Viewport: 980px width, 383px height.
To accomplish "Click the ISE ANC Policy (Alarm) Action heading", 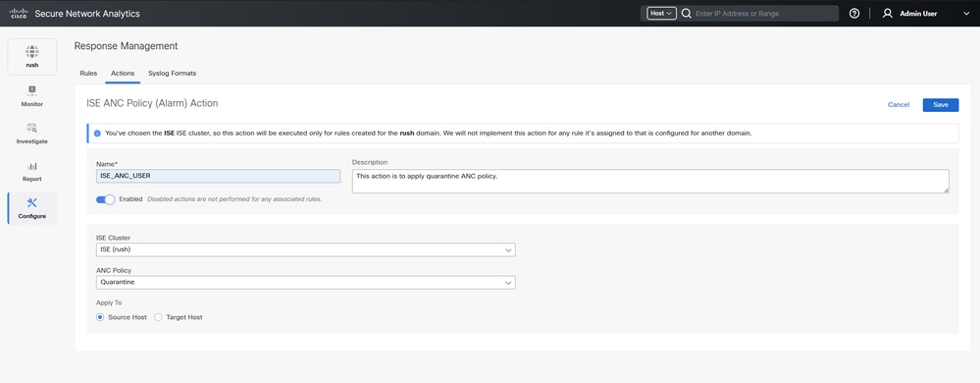I will 152,103.
